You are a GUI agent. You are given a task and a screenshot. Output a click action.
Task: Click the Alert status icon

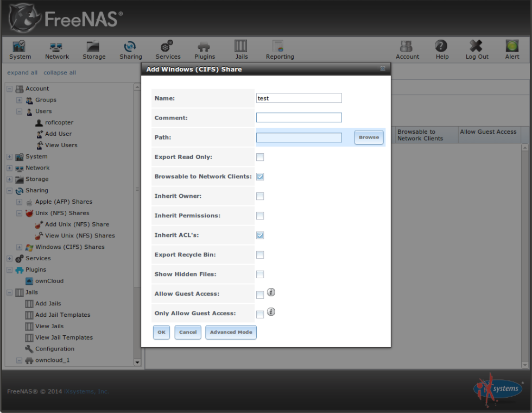click(511, 49)
